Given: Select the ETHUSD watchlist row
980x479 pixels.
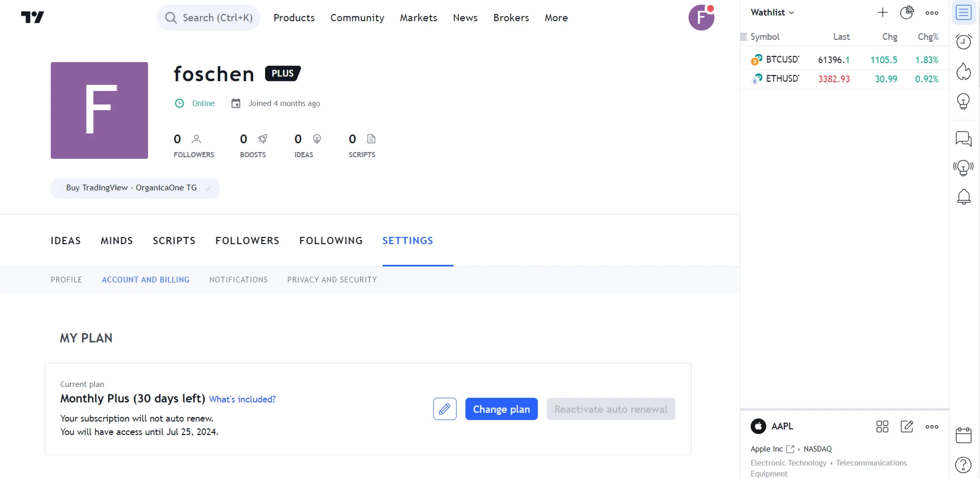Looking at the screenshot, I should [844, 79].
